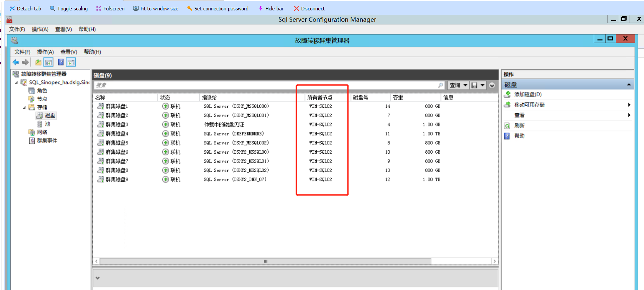644x290 pixels.
Task: Open the save query dropdown with floppy icon
Action: coord(478,85)
